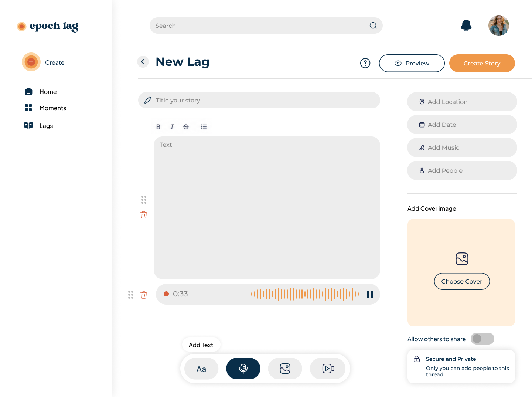This screenshot has width=532, height=397.
Task: Click the cover image placeholder icon
Action: click(462, 259)
